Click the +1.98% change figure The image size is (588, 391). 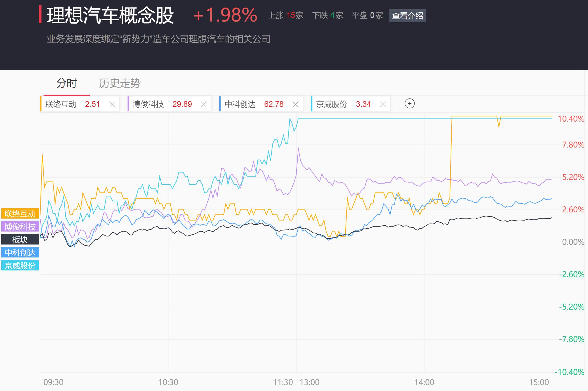point(225,15)
